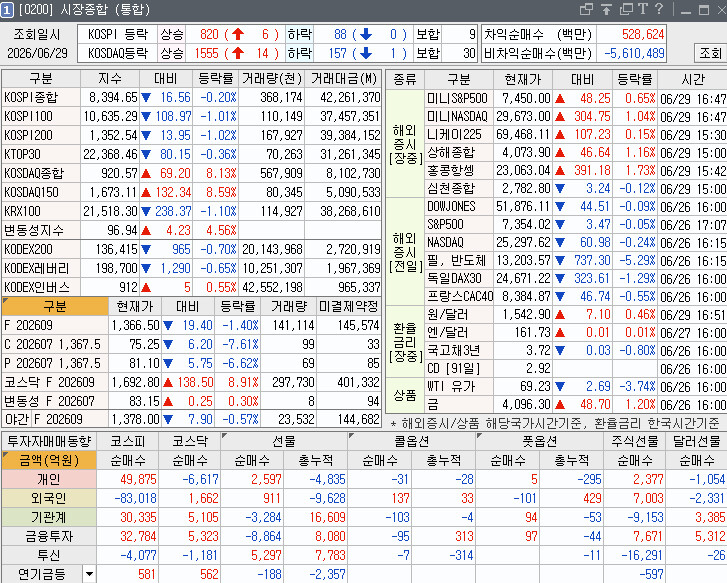Click the 야간 F 202609 row
The width and height of the screenshot is (727, 583).
pyautogui.click(x=191, y=420)
